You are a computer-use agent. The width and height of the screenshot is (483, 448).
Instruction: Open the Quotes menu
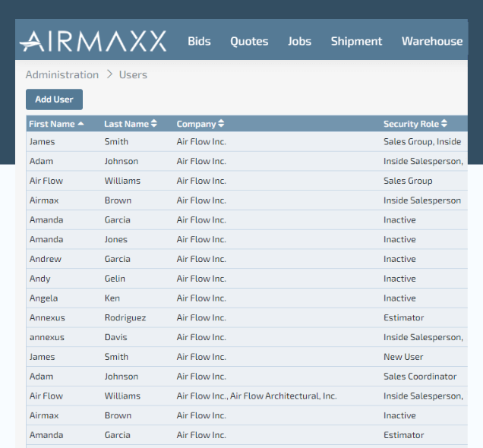tap(249, 42)
